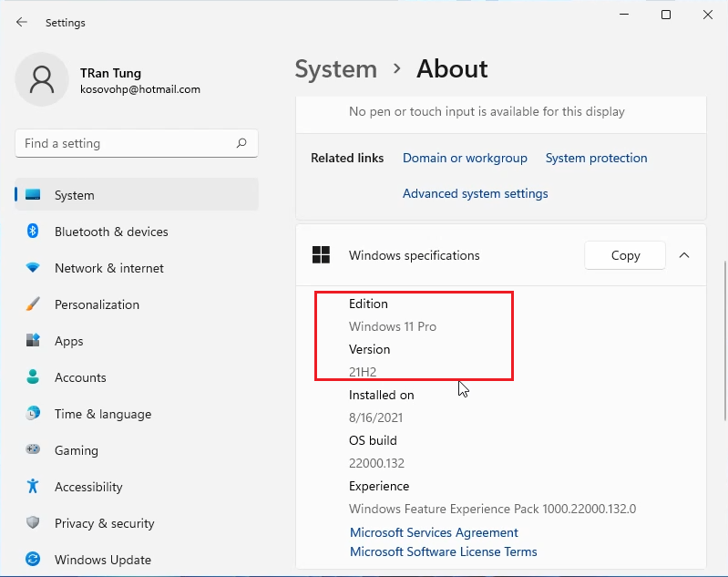Go to Network & internet
The image size is (728, 577).
pos(137,268)
